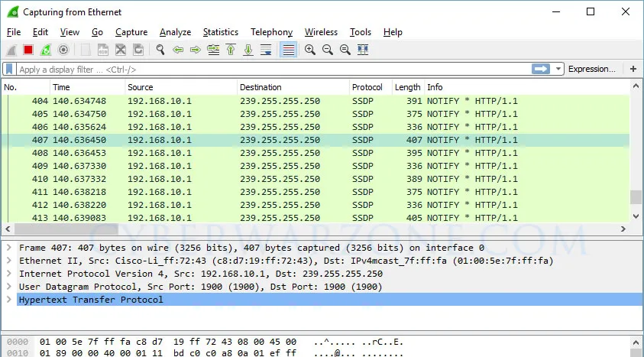The height and width of the screenshot is (357, 644).
Task: Expand the Hypertext Transfer Protocol section
Action: [x=8, y=300]
